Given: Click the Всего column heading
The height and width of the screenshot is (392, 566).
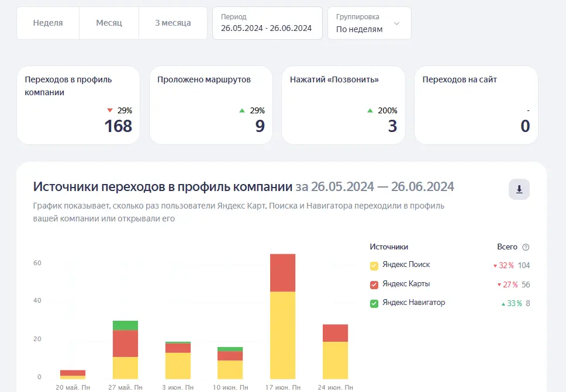Looking at the screenshot, I should pyautogui.click(x=507, y=247).
